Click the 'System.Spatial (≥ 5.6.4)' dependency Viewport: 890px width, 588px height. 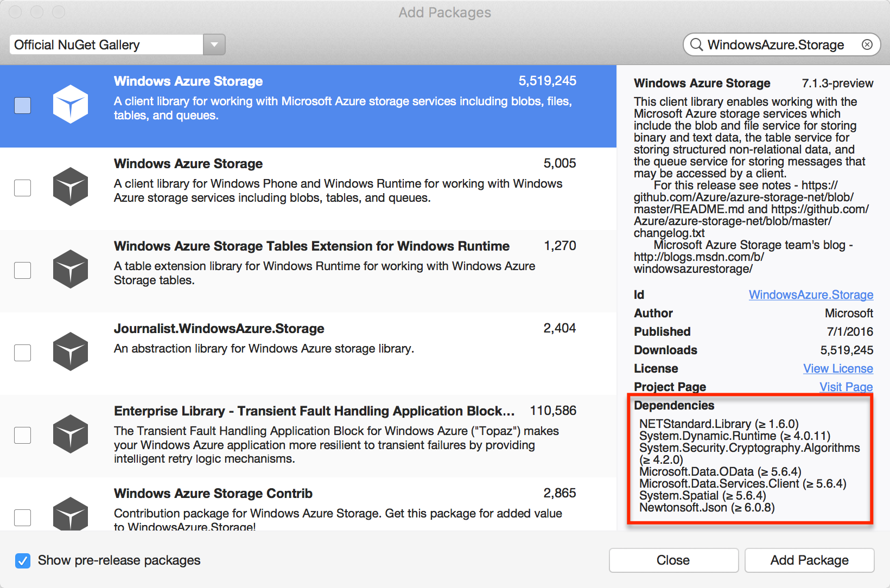point(703,495)
